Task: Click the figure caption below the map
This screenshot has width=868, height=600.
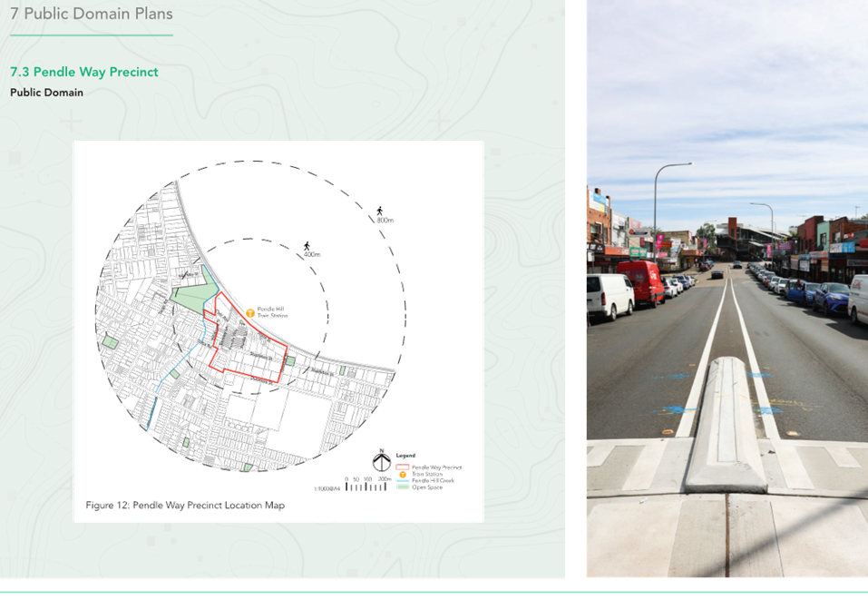Action: click(185, 505)
